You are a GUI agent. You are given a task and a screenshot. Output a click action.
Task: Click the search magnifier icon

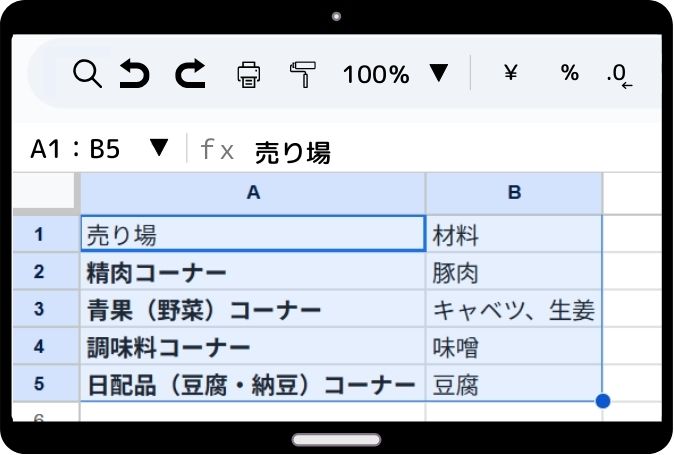88,73
